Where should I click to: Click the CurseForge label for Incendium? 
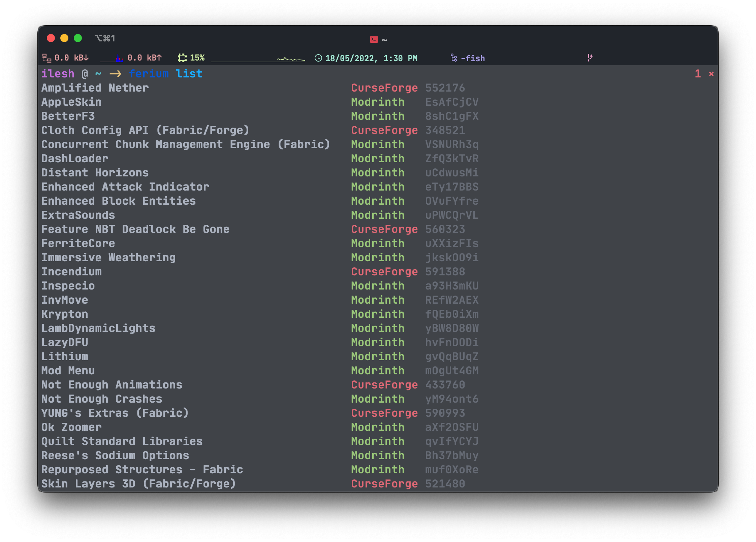[384, 272]
